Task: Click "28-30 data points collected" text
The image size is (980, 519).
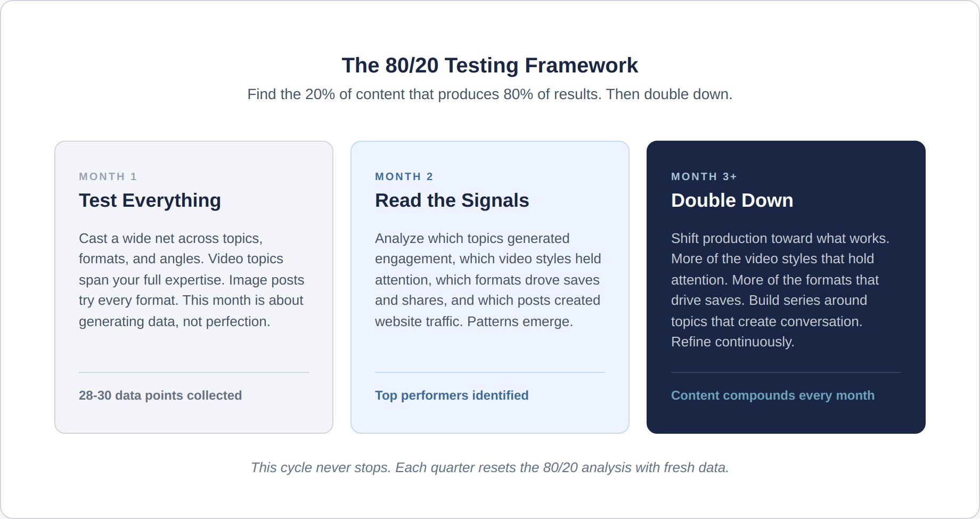Action: coord(160,395)
